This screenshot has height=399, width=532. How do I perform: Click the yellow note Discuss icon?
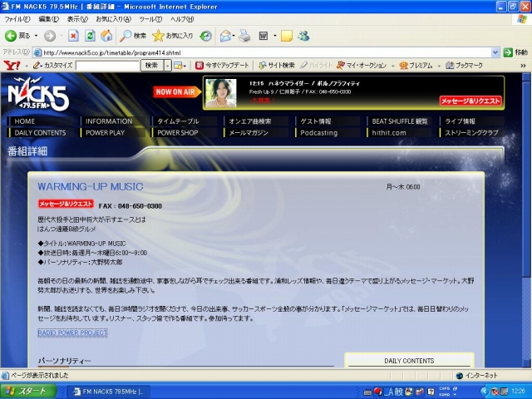[x=286, y=36]
